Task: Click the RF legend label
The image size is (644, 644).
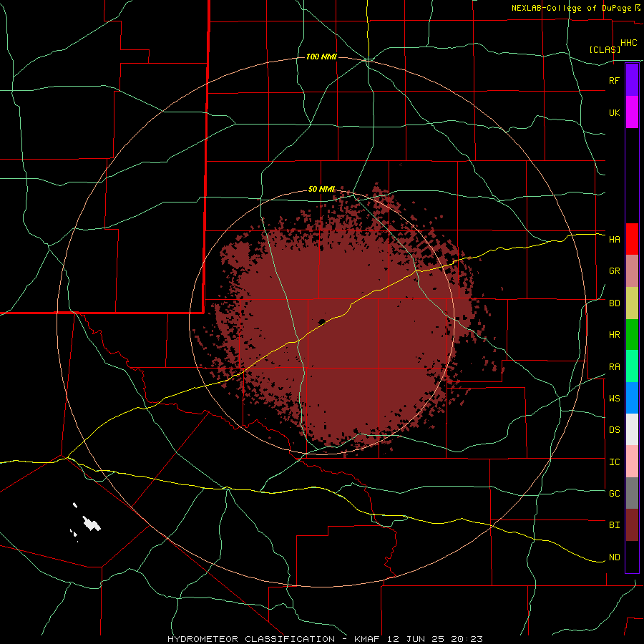Action: (614, 80)
